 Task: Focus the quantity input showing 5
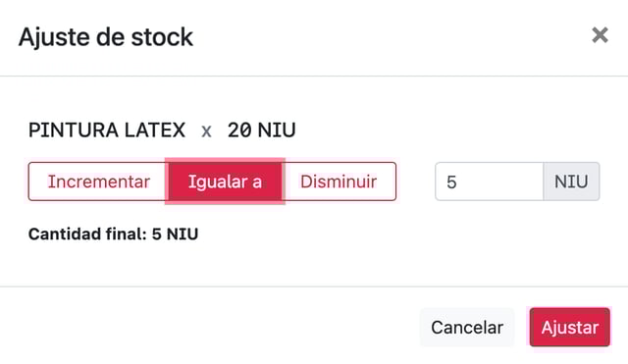[490, 182]
